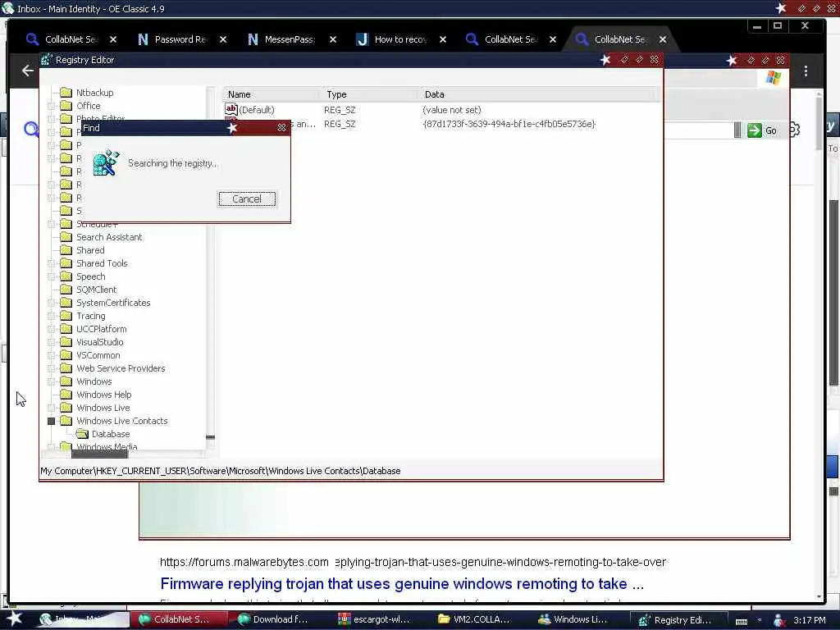Select the VSCommon key

pos(98,355)
